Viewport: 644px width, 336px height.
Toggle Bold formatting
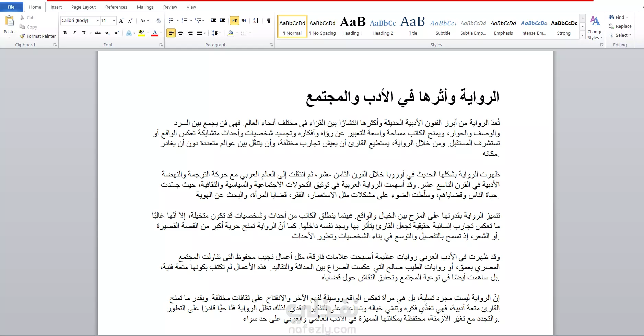(65, 33)
